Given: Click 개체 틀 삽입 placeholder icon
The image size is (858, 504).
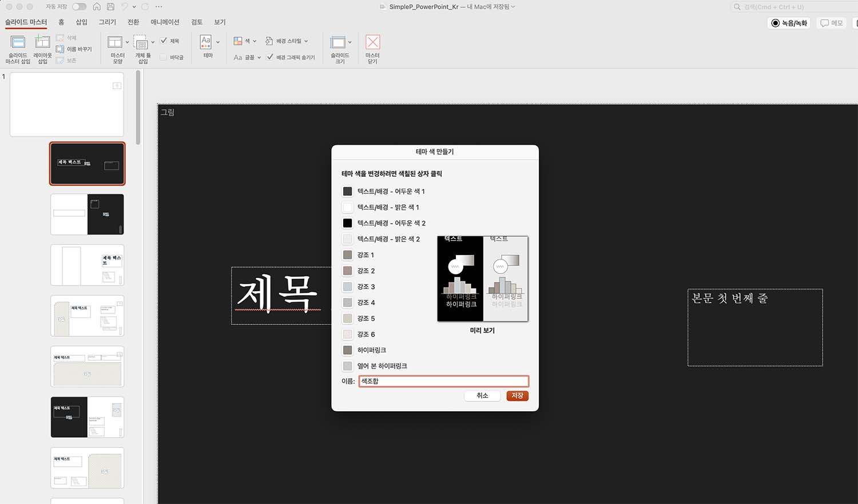Looking at the screenshot, I should [141, 42].
